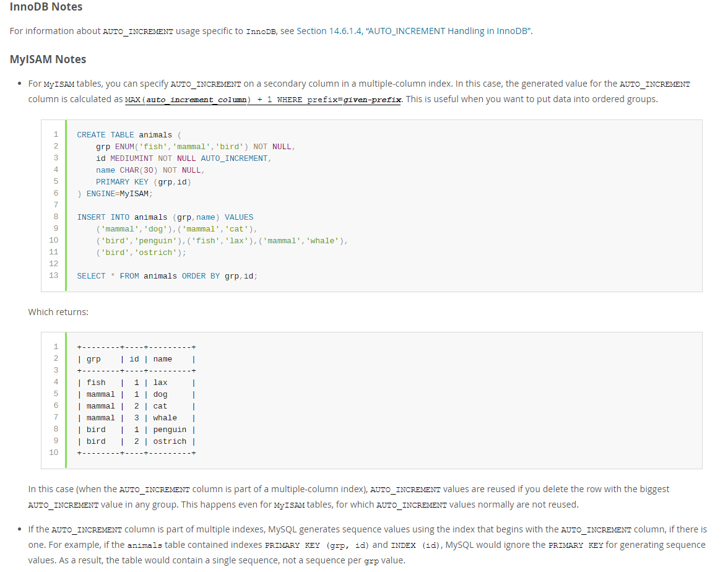Click the 'InnoDB Notes' heading
Viewport: 728px width, 572px height.
pos(46,7)
